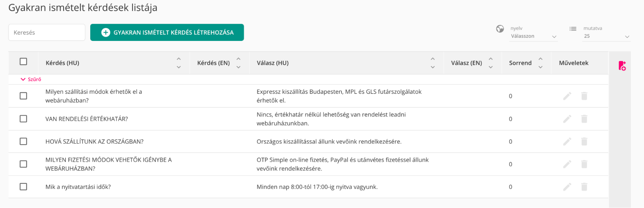Select the Mik a nyitvatartási idők checkbox
The image size is (644, 208).
[x=24, y=187]
